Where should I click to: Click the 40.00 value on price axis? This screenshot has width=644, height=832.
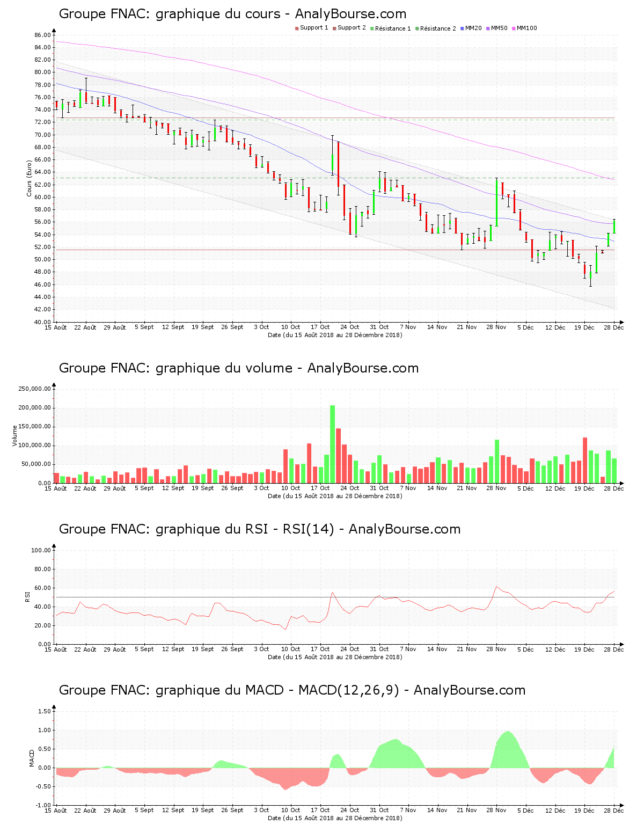[42, 322]
